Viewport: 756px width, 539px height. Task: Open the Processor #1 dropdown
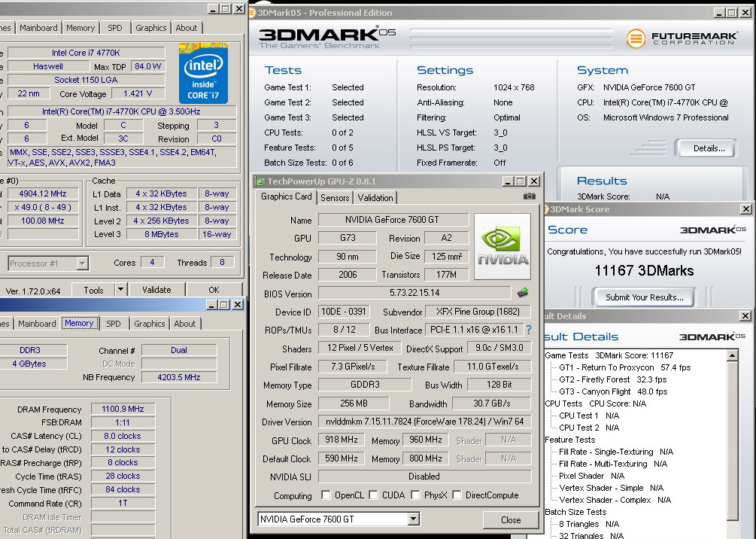82,263
